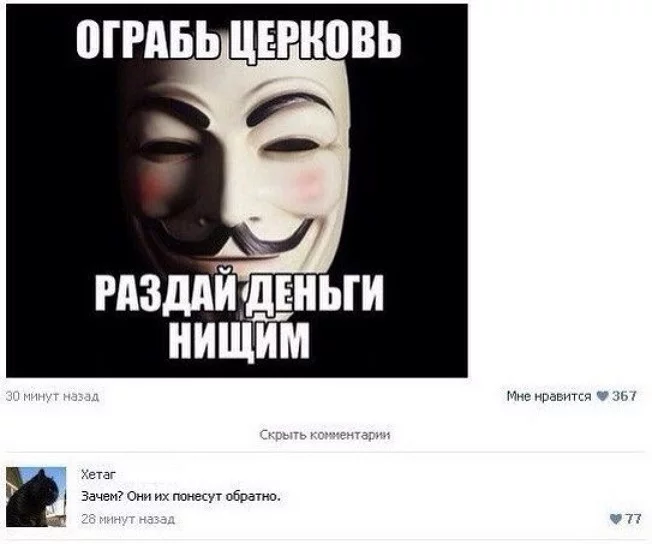Open the comment's '28 минут назад' timestamp

128,519
